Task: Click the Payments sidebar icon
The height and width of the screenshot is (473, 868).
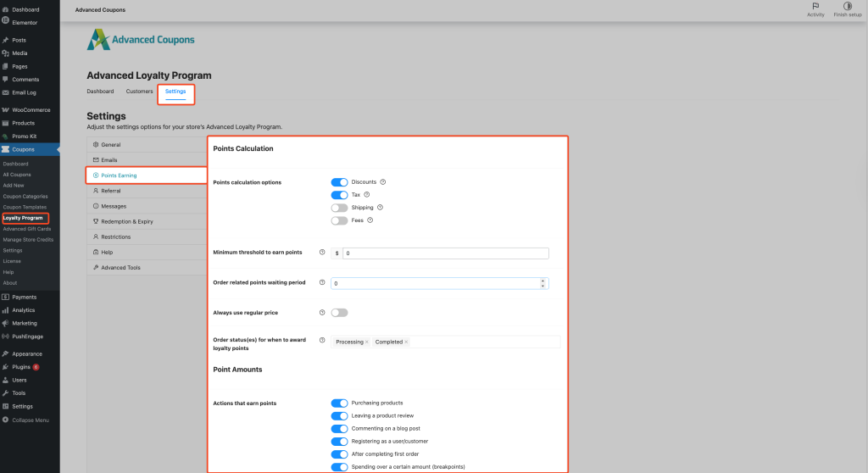Action: click(x=6, y=297)
